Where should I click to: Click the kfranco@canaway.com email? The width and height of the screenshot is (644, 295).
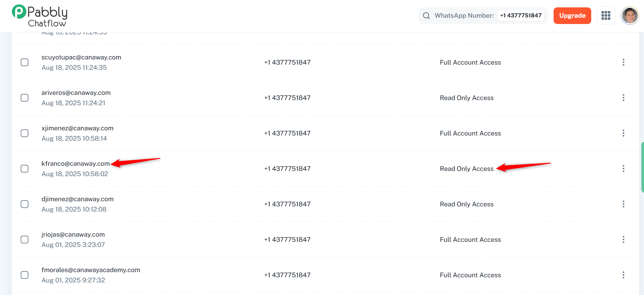[76, 164]
